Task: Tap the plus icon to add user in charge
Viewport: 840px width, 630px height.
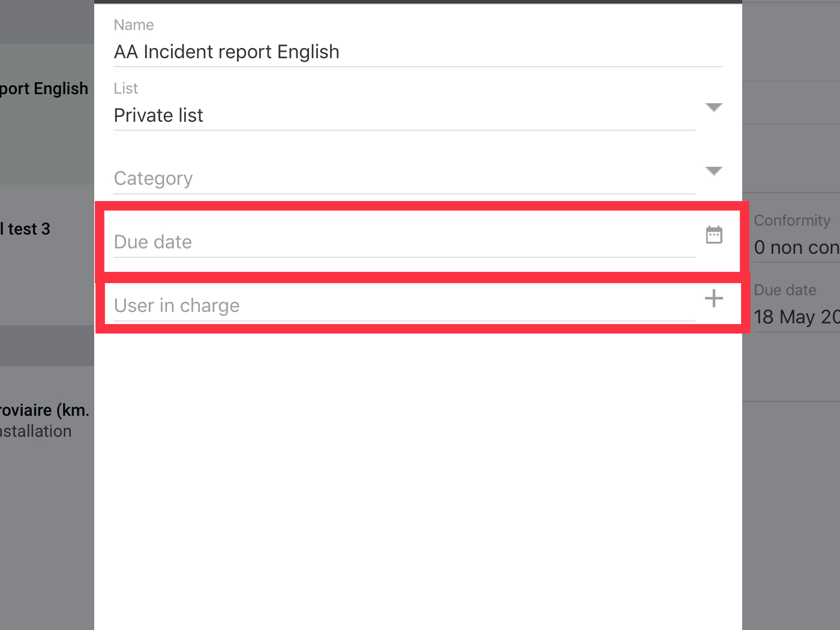Action: pos(714,298)
